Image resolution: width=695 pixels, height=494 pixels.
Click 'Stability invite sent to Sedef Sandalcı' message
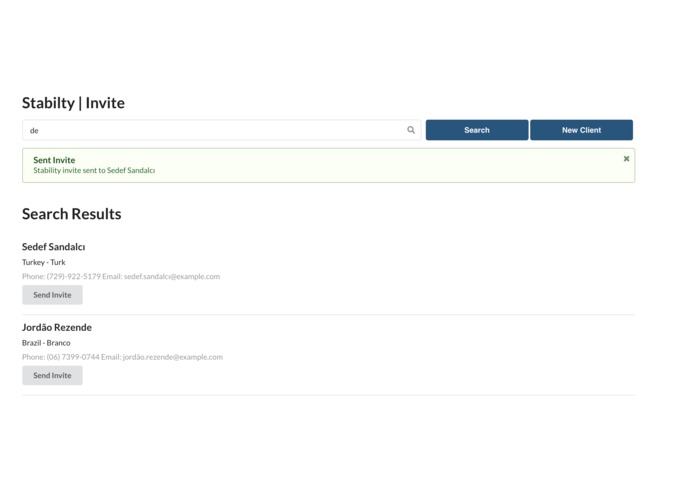pos(94,171)
